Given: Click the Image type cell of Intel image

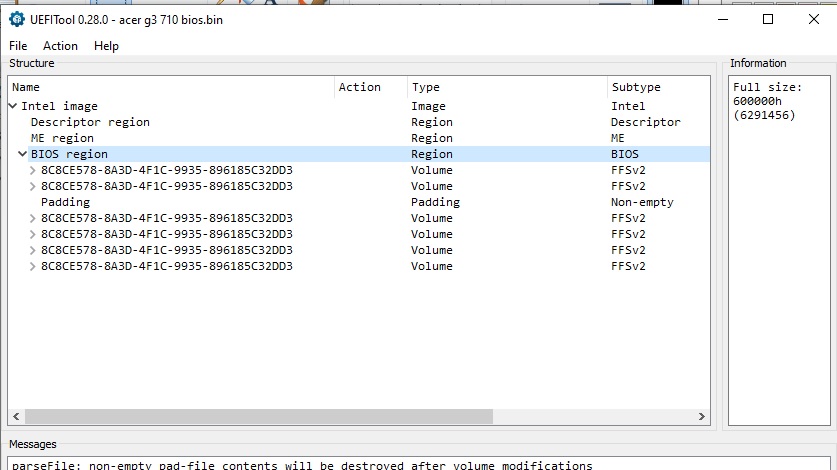Looking at the screenshot, I should 428,106.
